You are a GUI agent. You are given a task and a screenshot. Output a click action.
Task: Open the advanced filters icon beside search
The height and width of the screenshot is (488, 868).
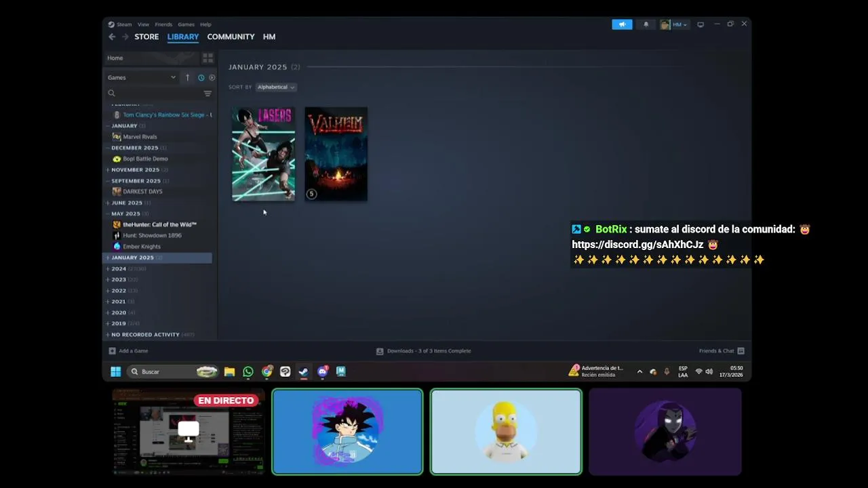click(x=208, y=94)
